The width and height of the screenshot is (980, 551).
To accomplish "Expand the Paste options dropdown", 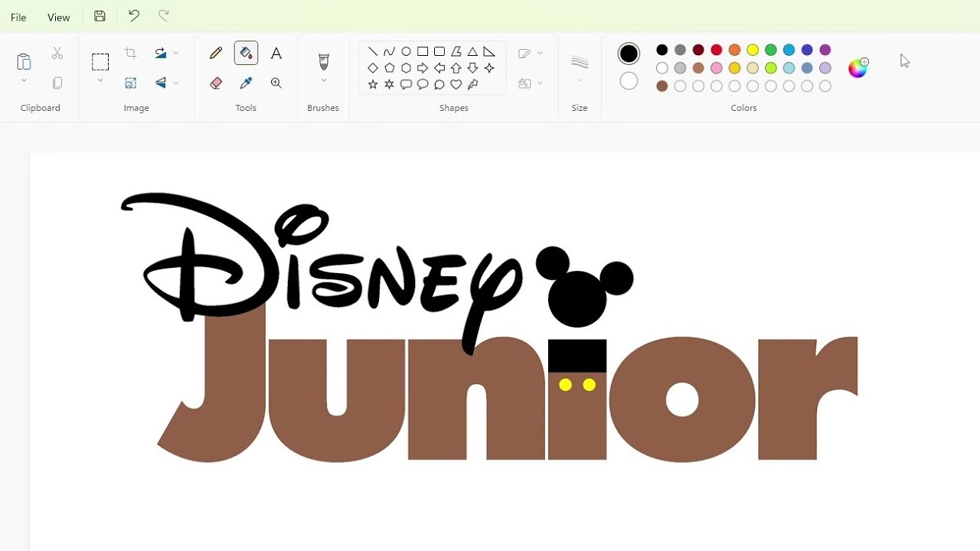I will pos(24,80).
